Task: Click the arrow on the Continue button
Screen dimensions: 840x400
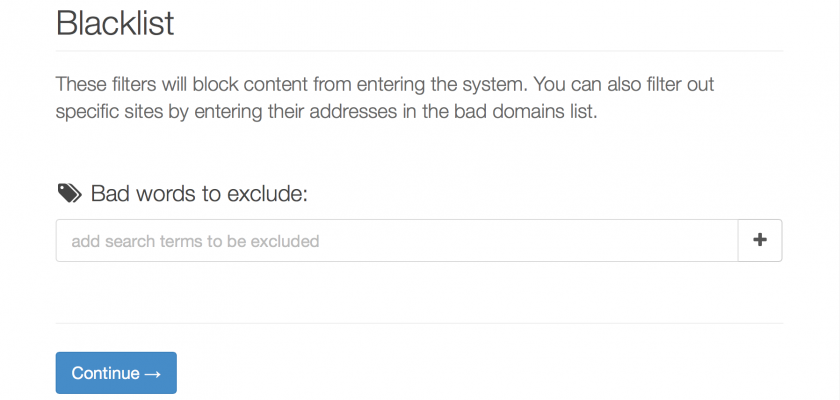Action: click(152, 373)
